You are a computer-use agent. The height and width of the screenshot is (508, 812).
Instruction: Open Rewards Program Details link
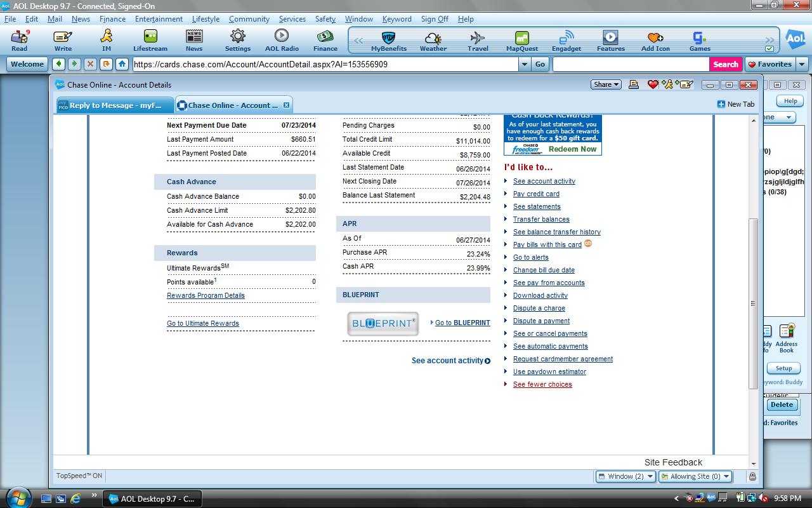tap(206, 295)
